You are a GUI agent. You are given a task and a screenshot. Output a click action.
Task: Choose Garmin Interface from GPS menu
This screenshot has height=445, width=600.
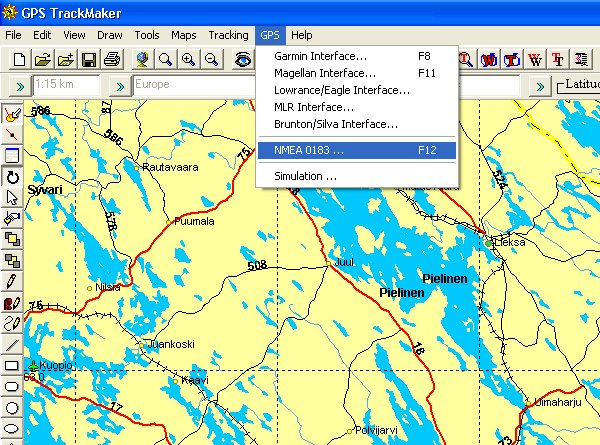(357, 56)
